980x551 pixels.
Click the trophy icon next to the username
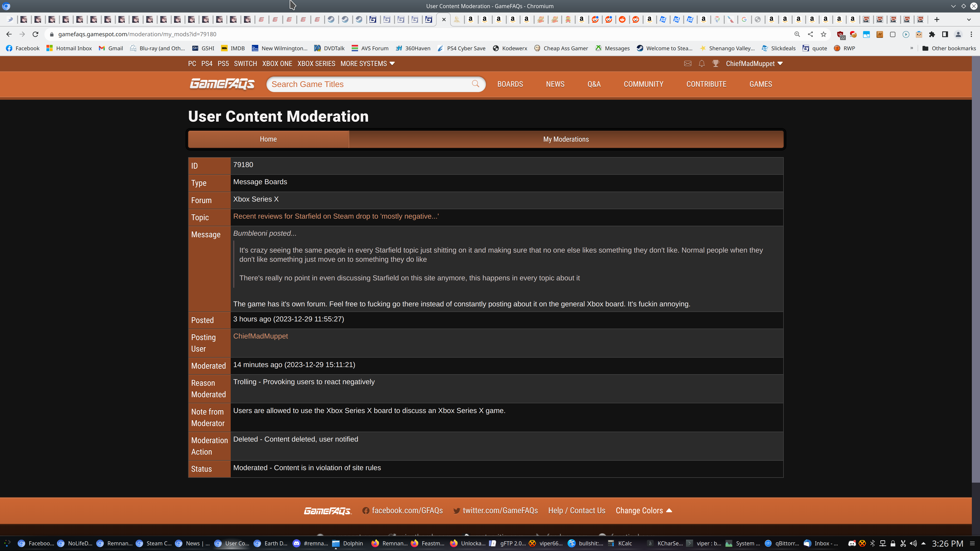(716, 64)
